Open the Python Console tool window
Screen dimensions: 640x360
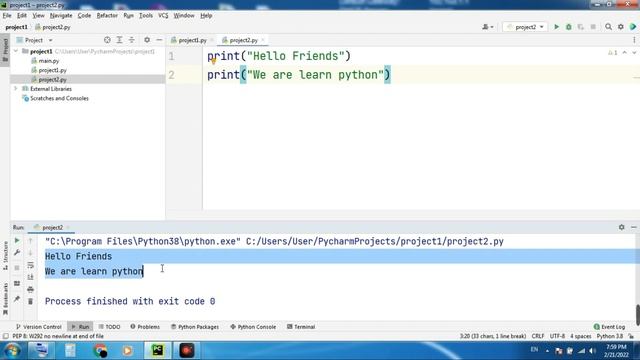click(x=253, y=327)
